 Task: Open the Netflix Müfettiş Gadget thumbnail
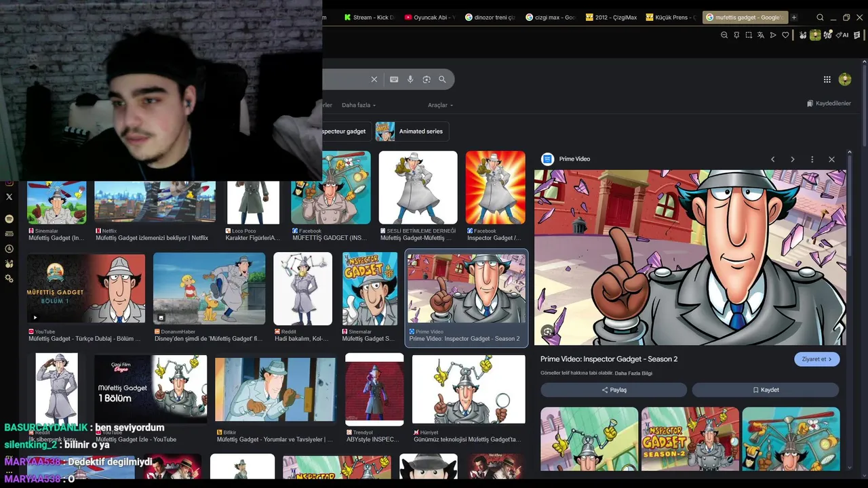coord(155,203)
